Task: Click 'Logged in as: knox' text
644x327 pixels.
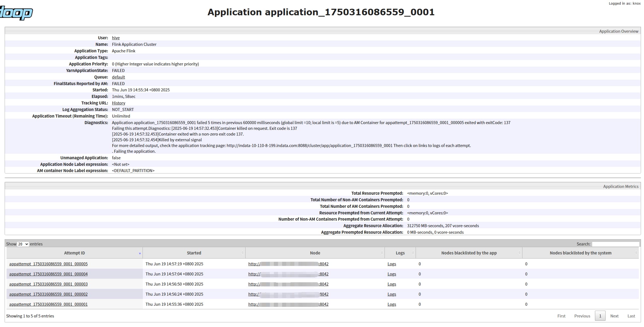Action: coord(625,3)
